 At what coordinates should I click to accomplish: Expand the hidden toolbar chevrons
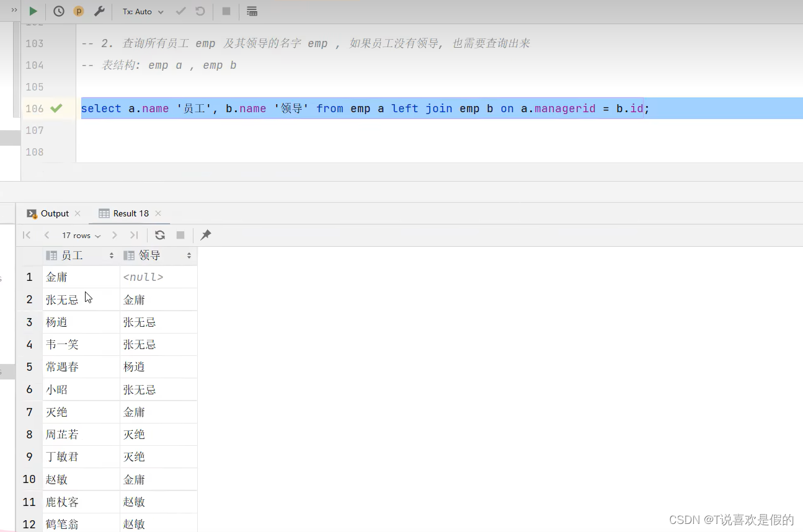point(14,10)
